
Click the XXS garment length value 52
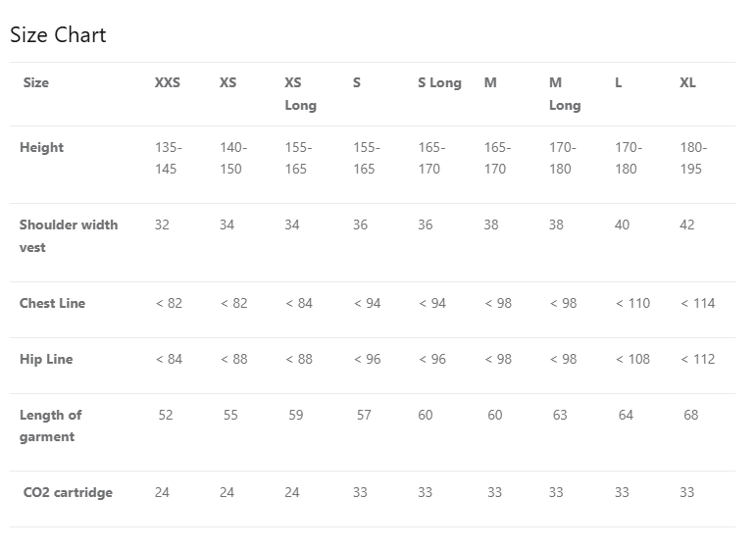(166, 416)
